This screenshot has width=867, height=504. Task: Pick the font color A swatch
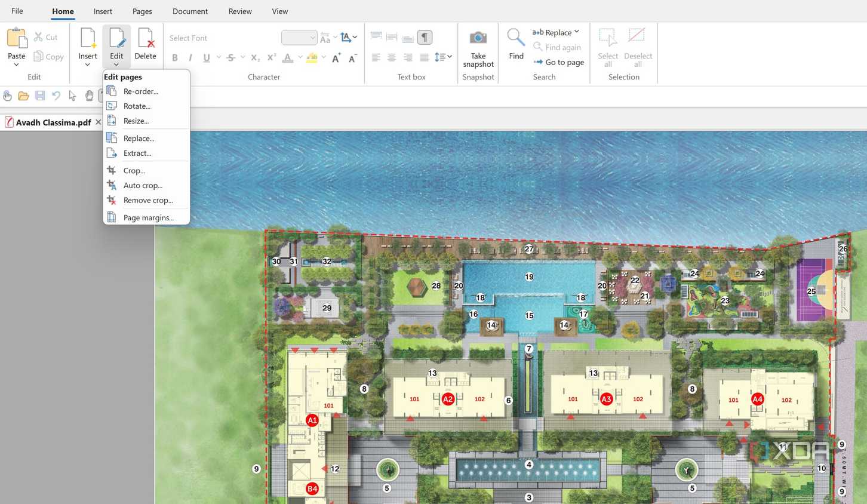click(287, 57)
